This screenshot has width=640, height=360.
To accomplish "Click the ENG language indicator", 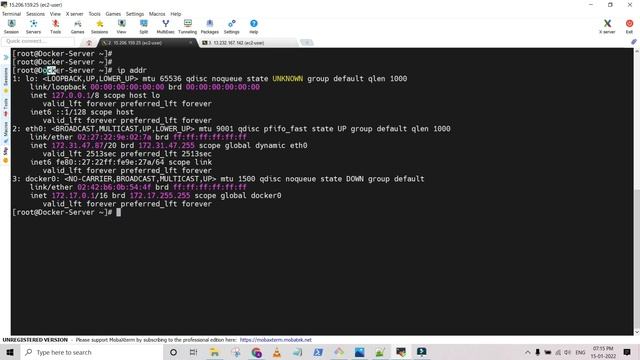I will (580, 352).
